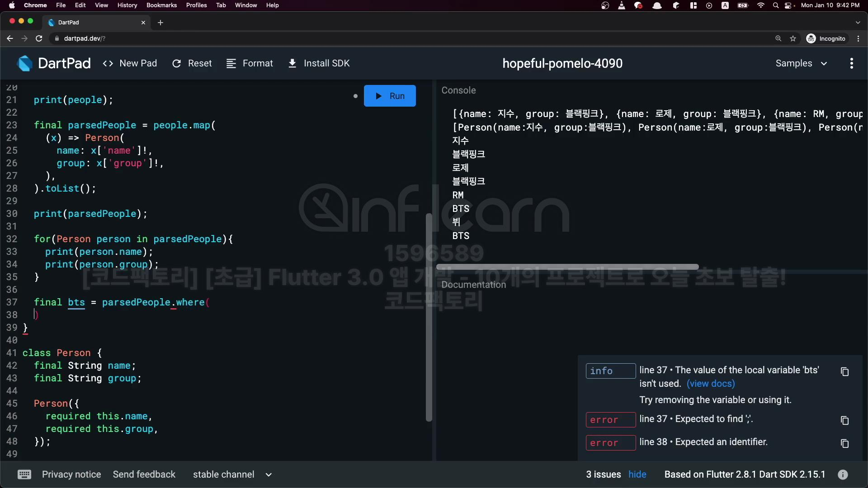Expand Chrome tab search chevron

click(x=858, y=22)
